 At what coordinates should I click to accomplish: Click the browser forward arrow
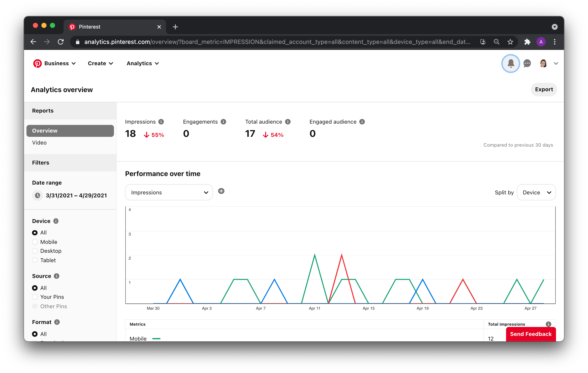tap(47, 42)
